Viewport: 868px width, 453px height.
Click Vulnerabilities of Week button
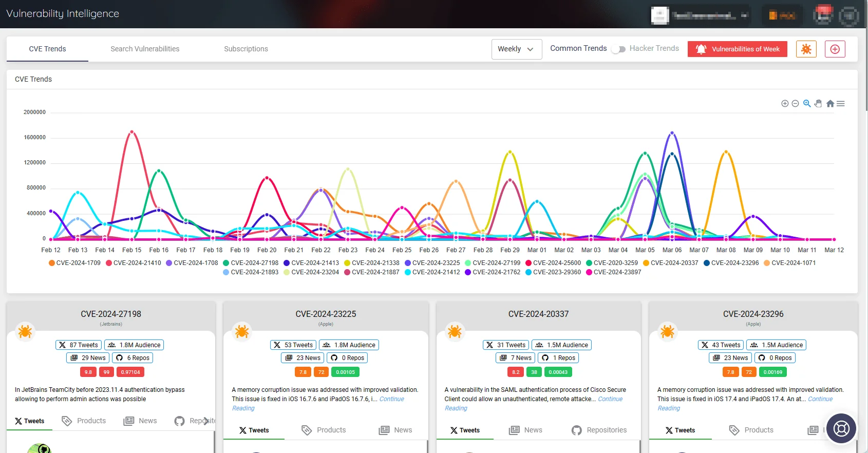pos(738,49)
